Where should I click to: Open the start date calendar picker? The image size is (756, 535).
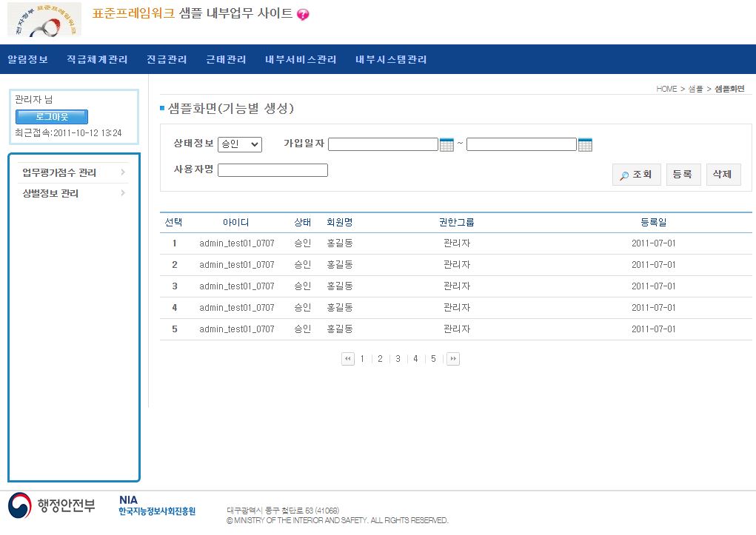click(x=446, y=145)
